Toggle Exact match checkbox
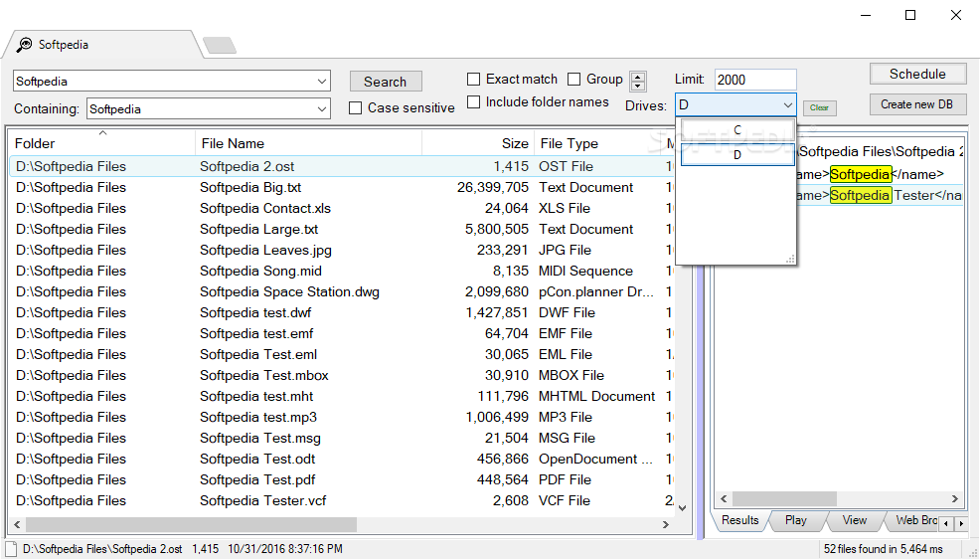Screen dimensions: 980x560 (x=474, y=79)
